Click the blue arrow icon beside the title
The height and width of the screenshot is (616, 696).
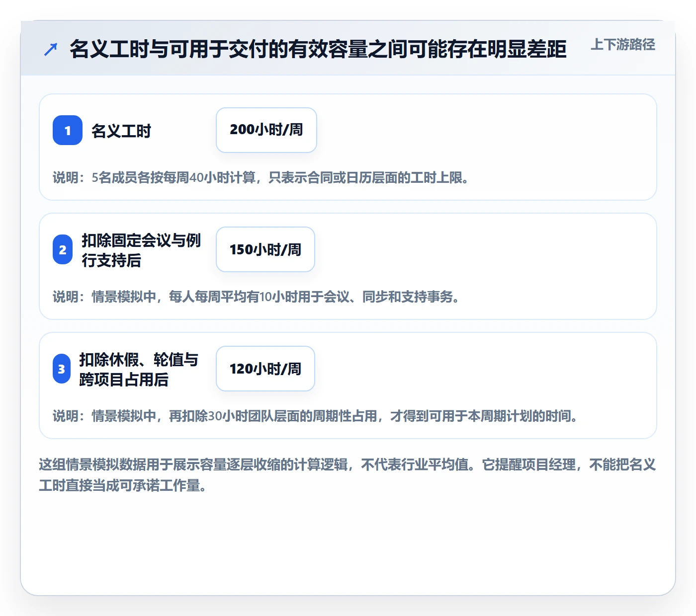click(51, 49)
